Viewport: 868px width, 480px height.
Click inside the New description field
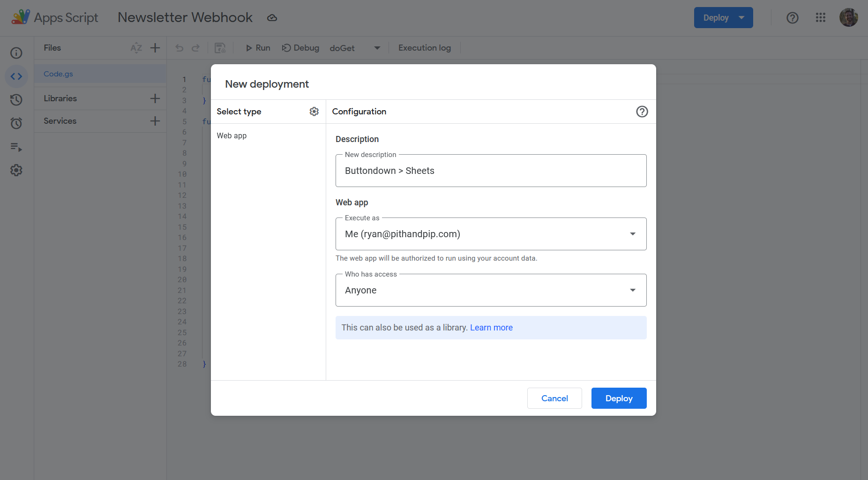(491, 171)
